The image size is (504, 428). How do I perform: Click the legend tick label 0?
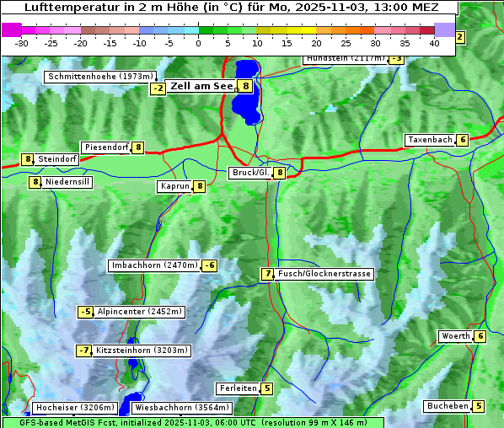click(x=198, y=43)
